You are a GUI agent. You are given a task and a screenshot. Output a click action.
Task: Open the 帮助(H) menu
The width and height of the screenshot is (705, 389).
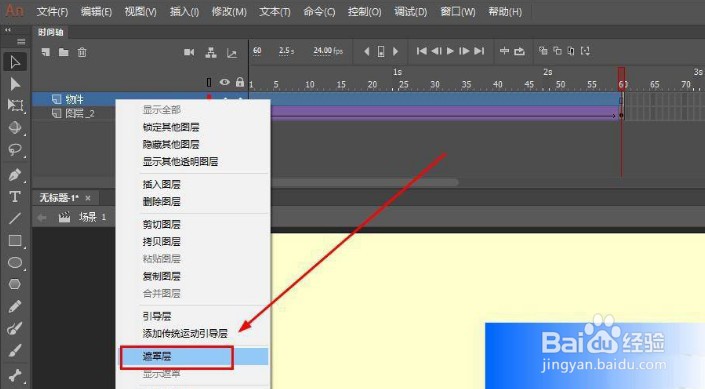tap(505, 12)
